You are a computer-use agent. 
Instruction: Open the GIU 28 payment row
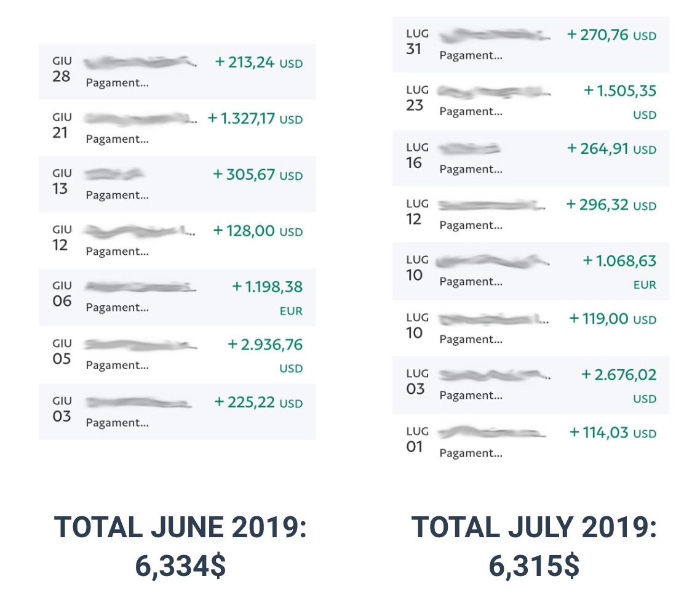click(177, 71)
